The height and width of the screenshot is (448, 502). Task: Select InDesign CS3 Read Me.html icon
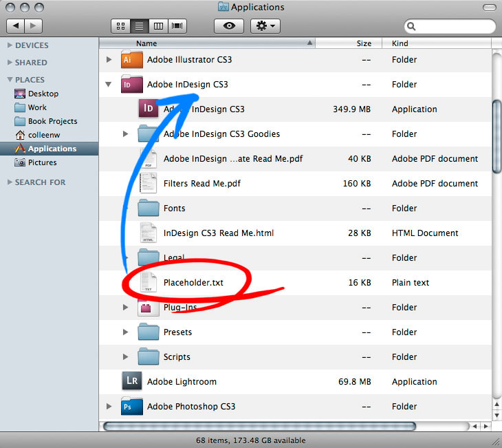click(149, 233)
